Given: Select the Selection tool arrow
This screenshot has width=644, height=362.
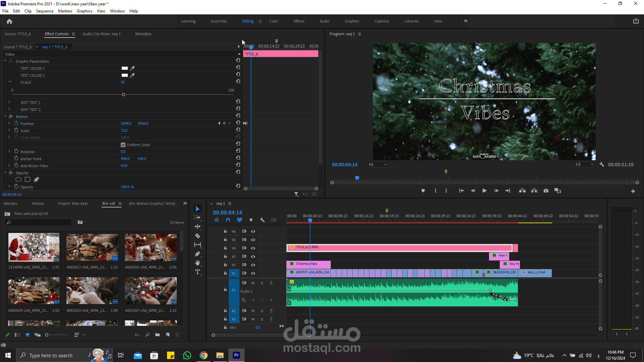Looking at the screenshot, I should click(x=198, y=209).
